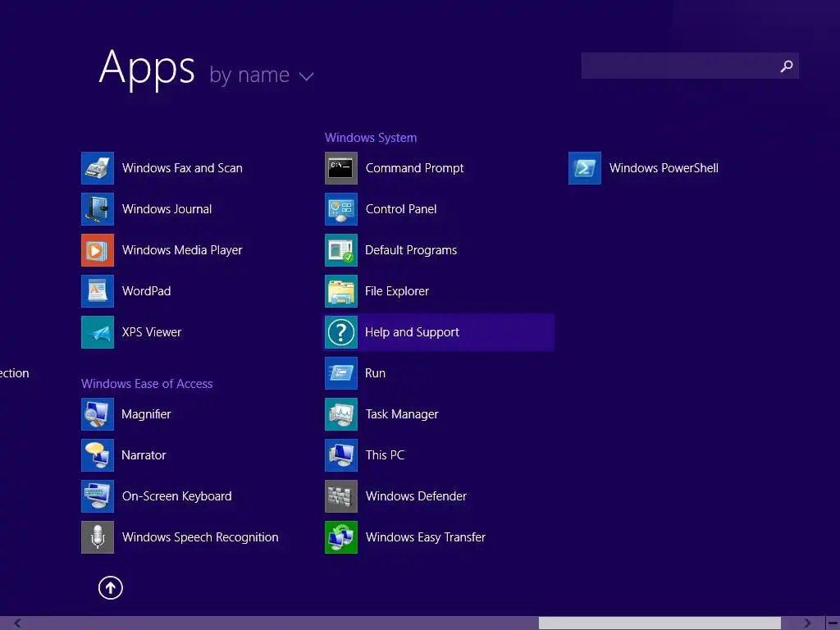Click the 'Run' label
This screenshot has height=630, width=840.
point(375,373)
